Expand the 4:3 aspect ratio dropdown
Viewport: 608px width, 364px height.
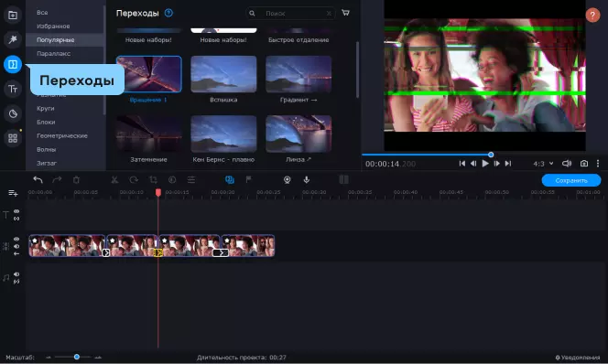(x=543, y=164)
